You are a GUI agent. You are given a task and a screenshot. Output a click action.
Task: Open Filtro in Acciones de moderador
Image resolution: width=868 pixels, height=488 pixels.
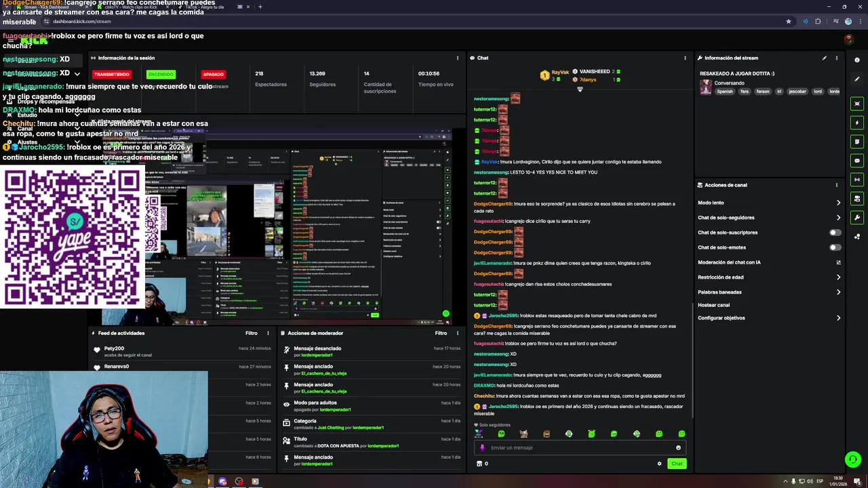tap(441, 333)
